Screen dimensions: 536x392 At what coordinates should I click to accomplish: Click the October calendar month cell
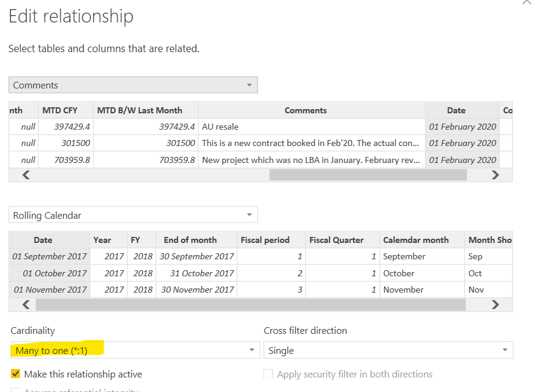click(422, 273)
